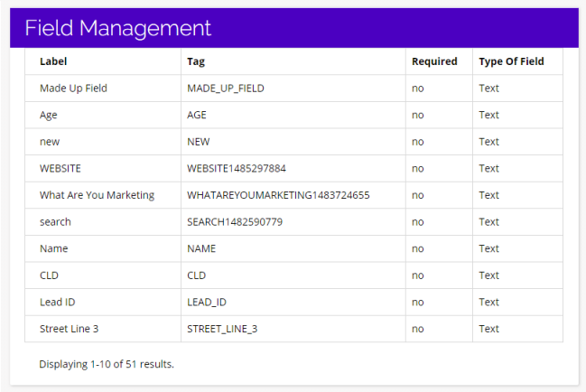Click the Required value in WEBSITE row
The height and width of the screenshot is (392, 586).
[418, 169]
